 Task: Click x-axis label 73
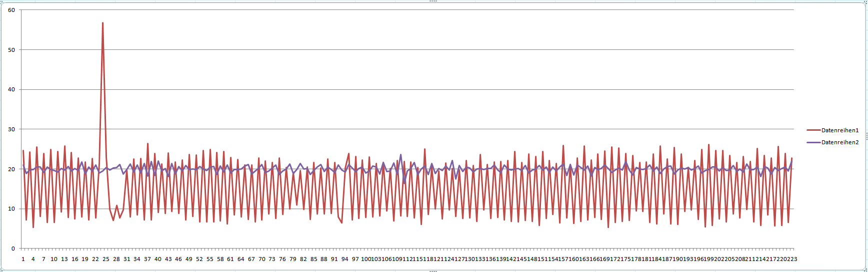tap(272, 259)
